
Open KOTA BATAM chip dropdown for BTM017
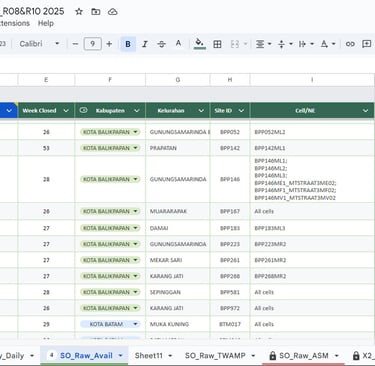[x=135, y=324]
